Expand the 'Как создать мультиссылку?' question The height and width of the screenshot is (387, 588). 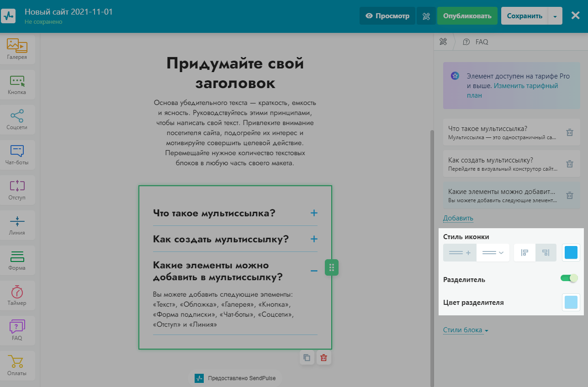[314, 239]
